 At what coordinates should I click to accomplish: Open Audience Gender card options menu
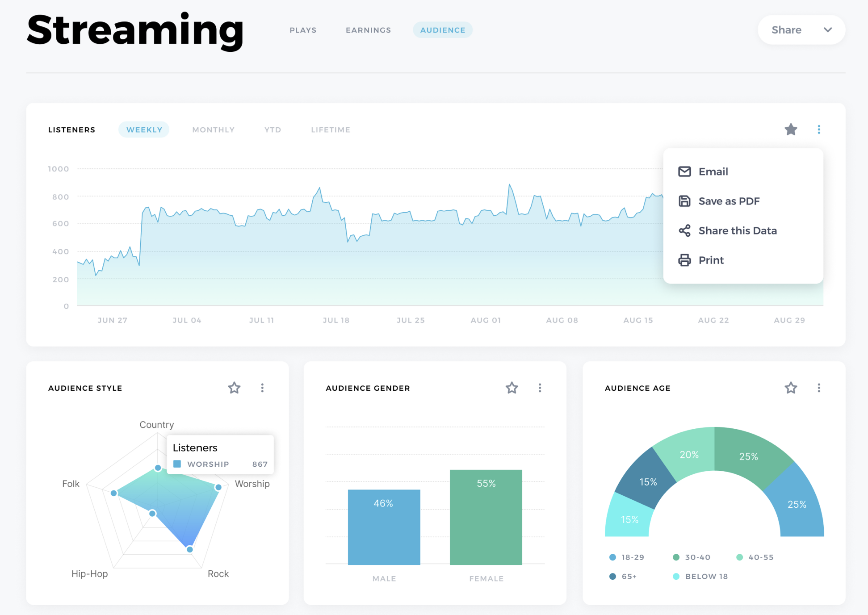click(x=540, y=388)
